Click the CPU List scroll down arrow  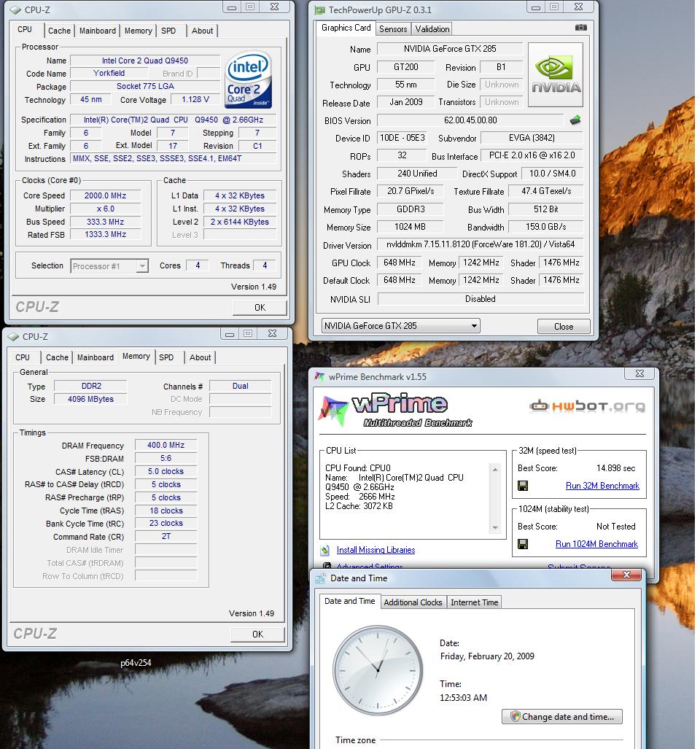[495, 528]
